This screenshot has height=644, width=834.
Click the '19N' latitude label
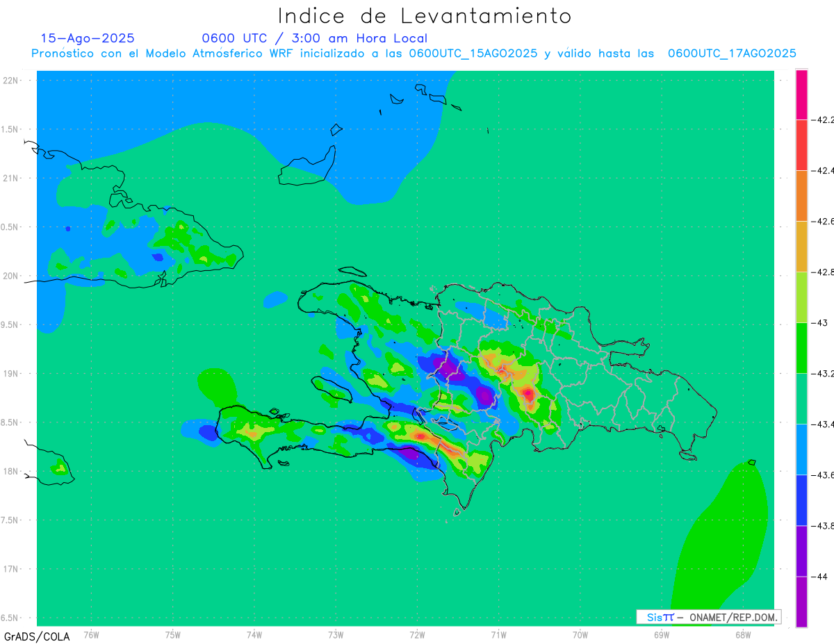coord(10,373)
